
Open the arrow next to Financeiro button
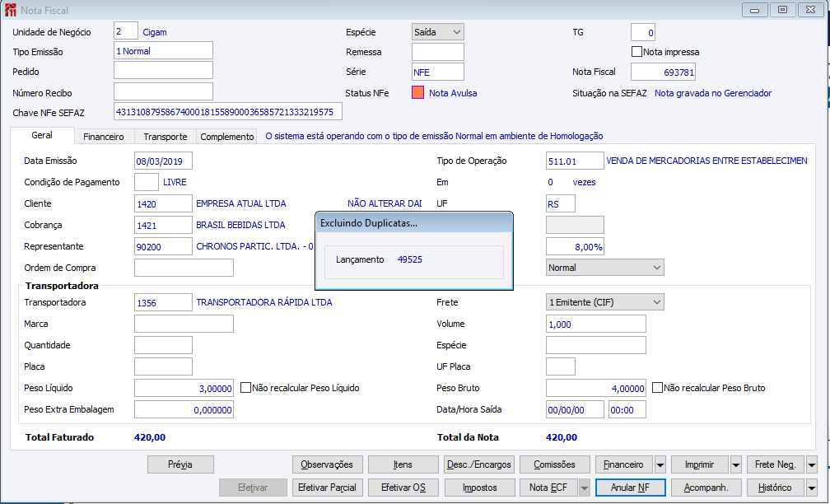660,464
